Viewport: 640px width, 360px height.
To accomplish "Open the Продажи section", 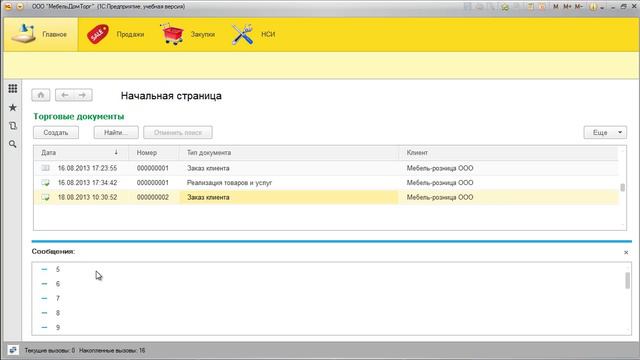I will (116, 34).
